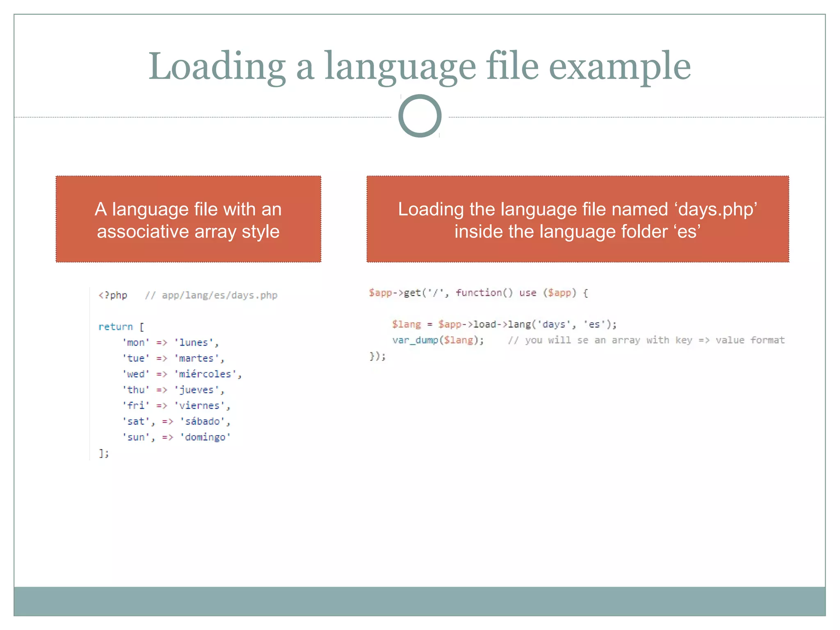The image size is (840, 630).
Task: Click the 'var_dump($lang);' statement
Action: (438, 340)
